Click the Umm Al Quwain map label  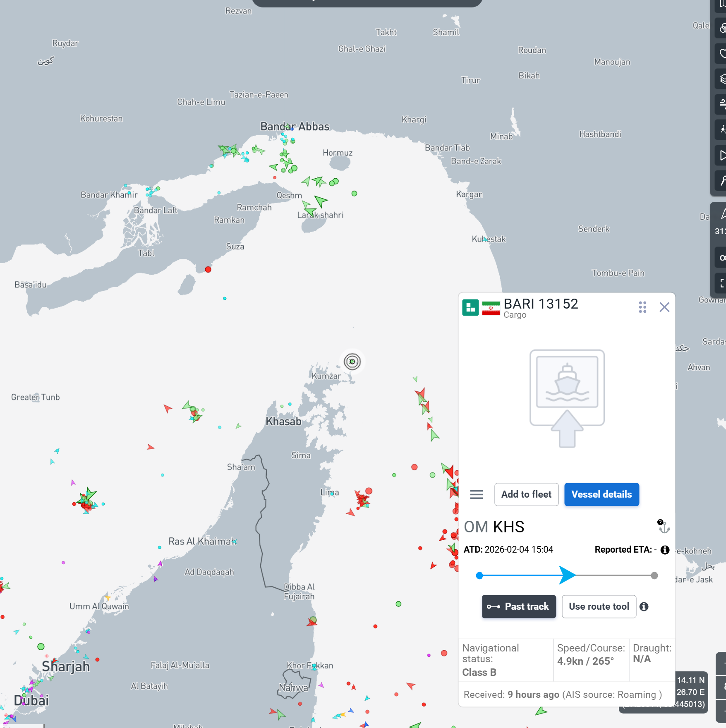pyautogui.click(x=99, y=606)
